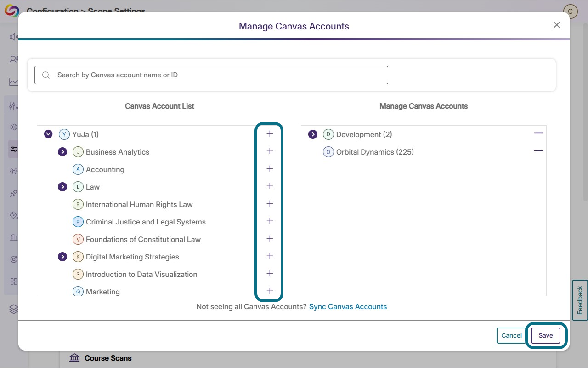The image size is (588, 368).
Task: Click the search magnifier icon
Action: pos(46,75)
